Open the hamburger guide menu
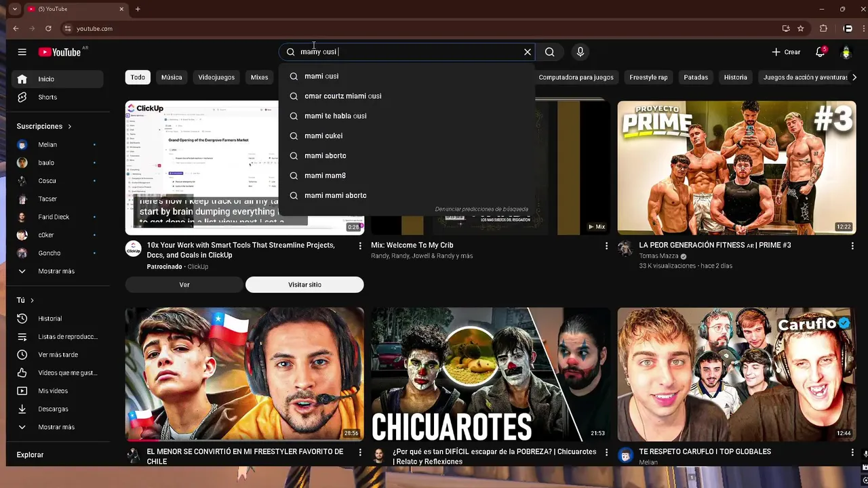 (22, 52)
